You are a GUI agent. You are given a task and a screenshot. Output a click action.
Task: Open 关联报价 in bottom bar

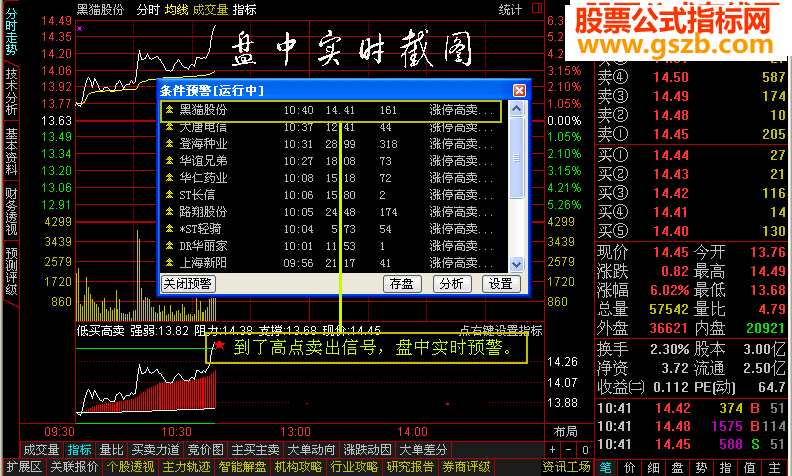point(74,466)
